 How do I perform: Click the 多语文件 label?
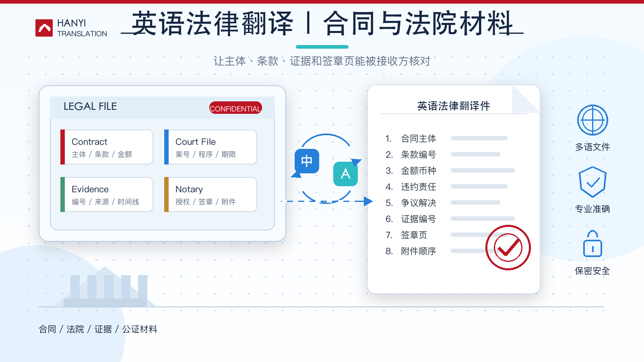592,147
